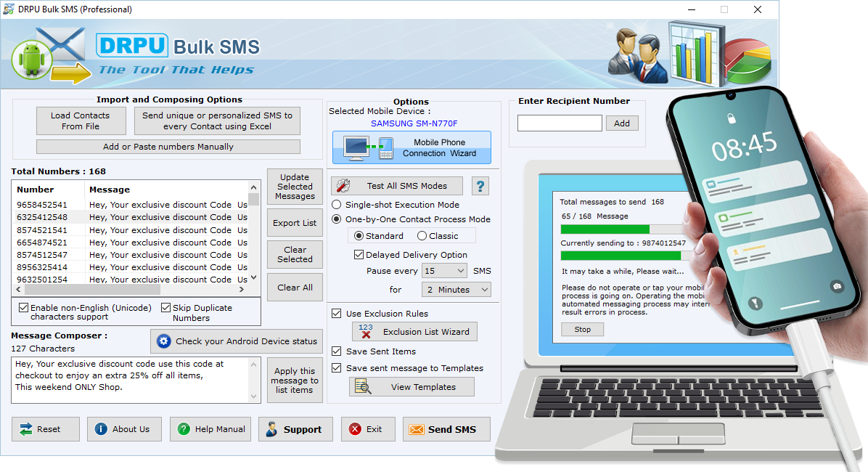Screen dimensions: 868x472
Task: Click the DRPU app icon in title bar
Action: [9, 9]
